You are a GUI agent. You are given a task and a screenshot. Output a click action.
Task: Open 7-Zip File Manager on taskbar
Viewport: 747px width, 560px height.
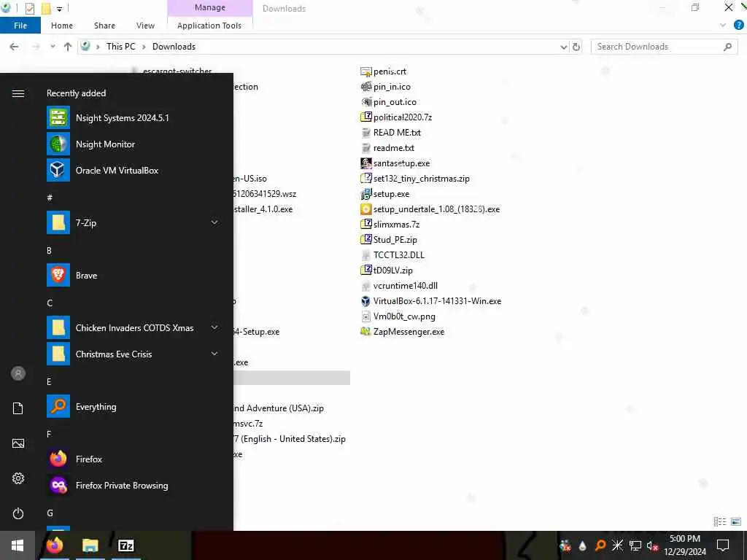point(125,545)
